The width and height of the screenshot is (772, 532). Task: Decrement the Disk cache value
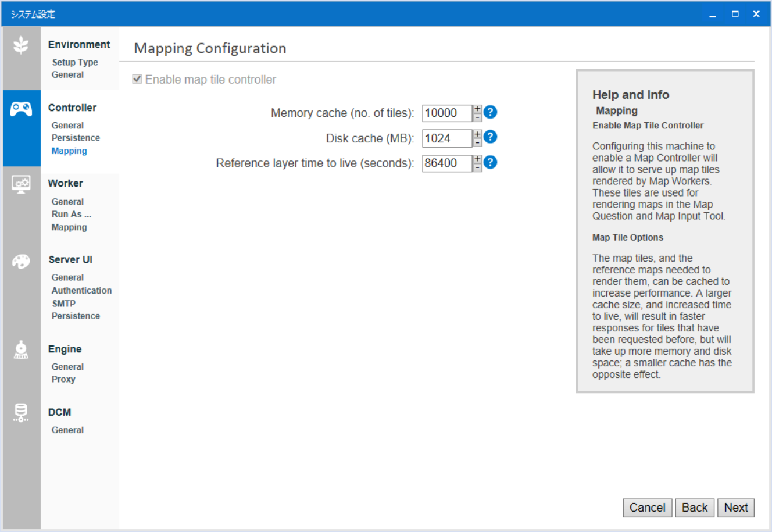point(477,141)
